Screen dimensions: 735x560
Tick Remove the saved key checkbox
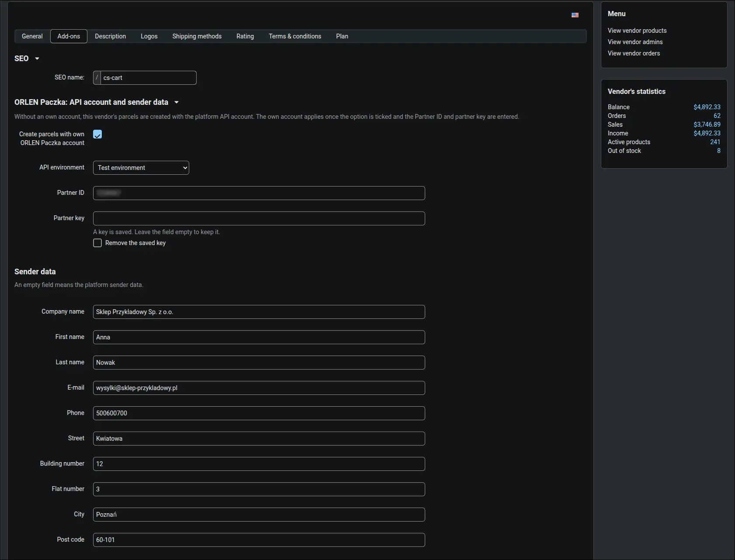tap(97, 243)
